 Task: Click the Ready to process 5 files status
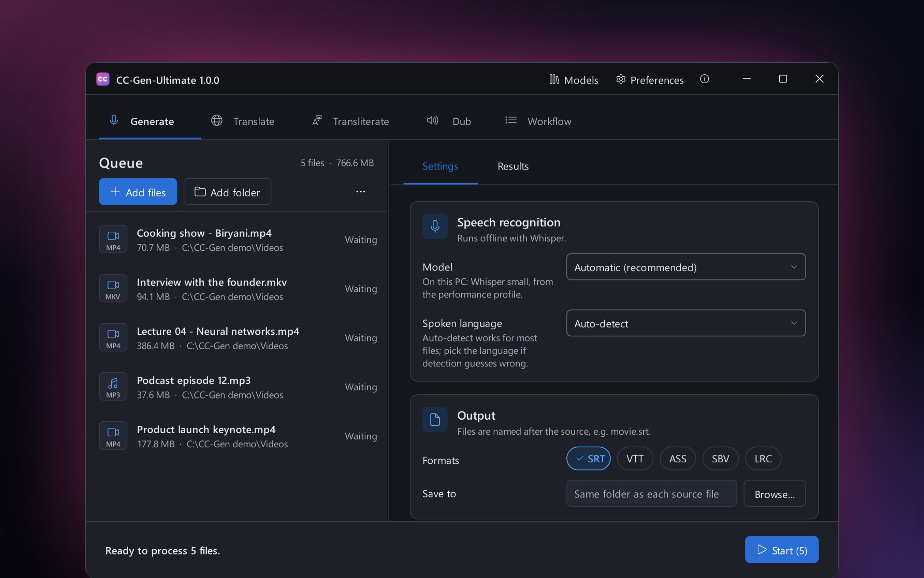pos(162,551)
